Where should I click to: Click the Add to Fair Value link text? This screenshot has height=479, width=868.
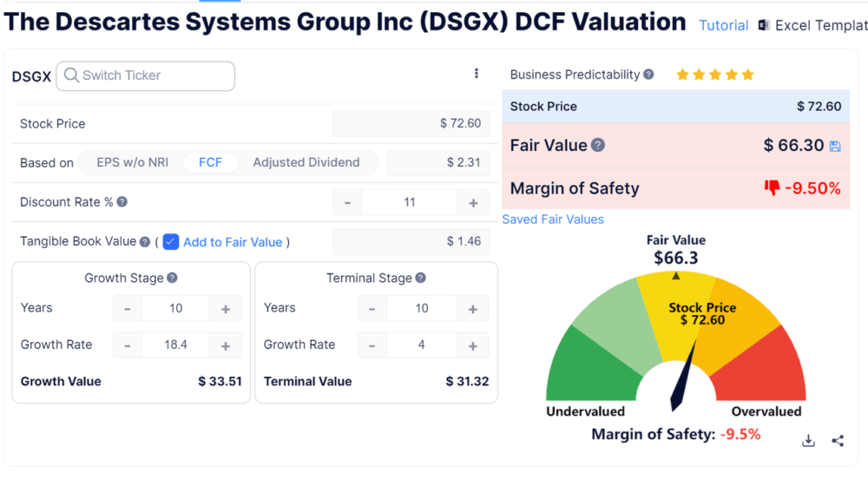click(233, 242)
